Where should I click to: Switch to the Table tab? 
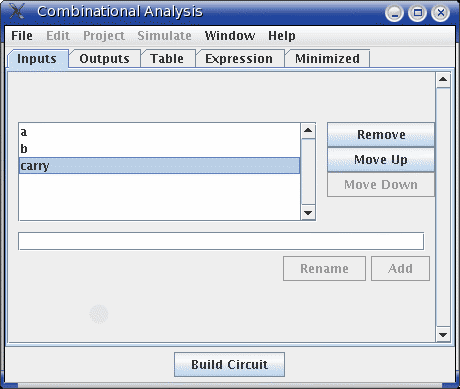click(167, 59)
